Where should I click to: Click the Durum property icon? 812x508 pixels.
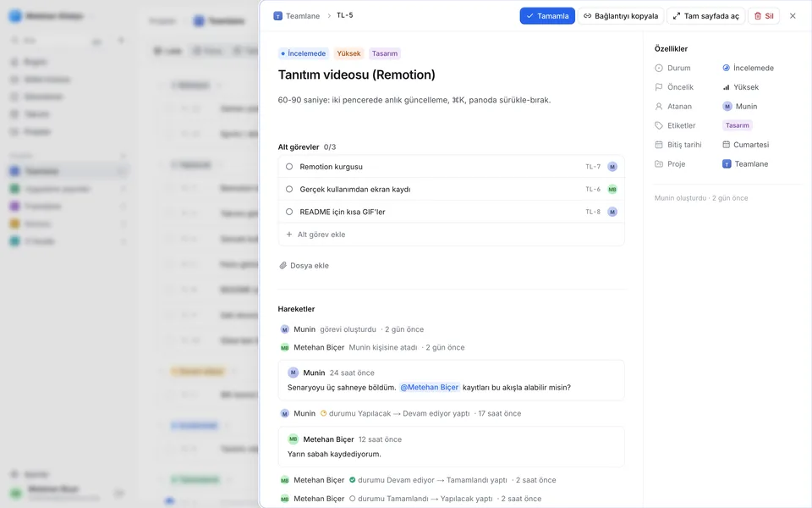click(659, 68)
